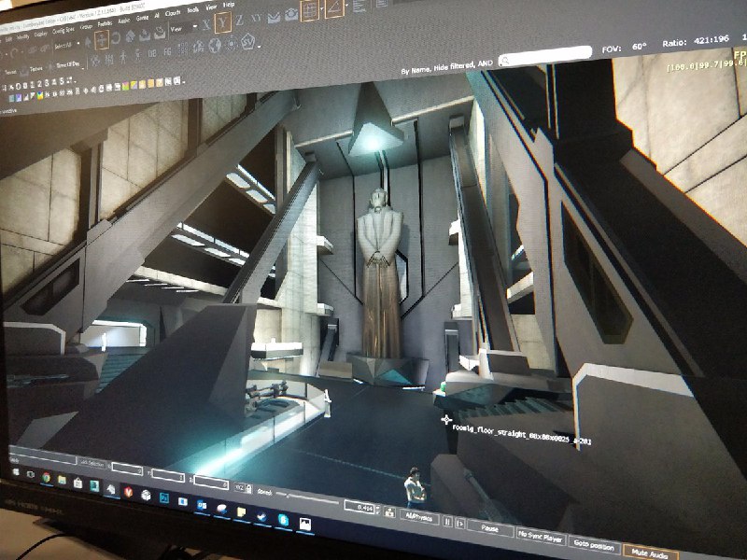
Task: Expand dropdown arrow after SV icon
Action: click(259, 48)
